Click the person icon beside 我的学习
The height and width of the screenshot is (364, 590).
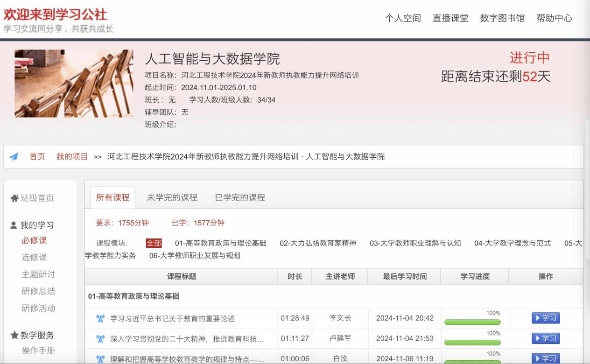(x=14, y=225)
